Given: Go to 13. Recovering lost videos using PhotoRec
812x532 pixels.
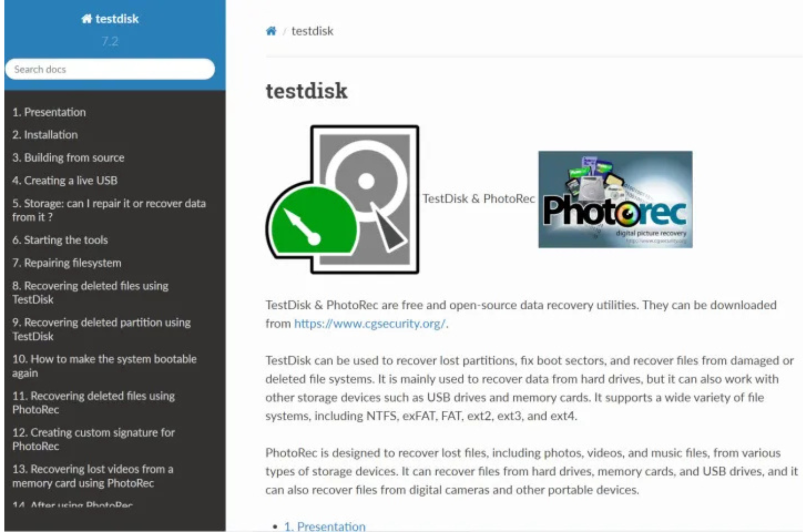Looking at the screenshot, I should pyautogui.click(x=93, y=476).
